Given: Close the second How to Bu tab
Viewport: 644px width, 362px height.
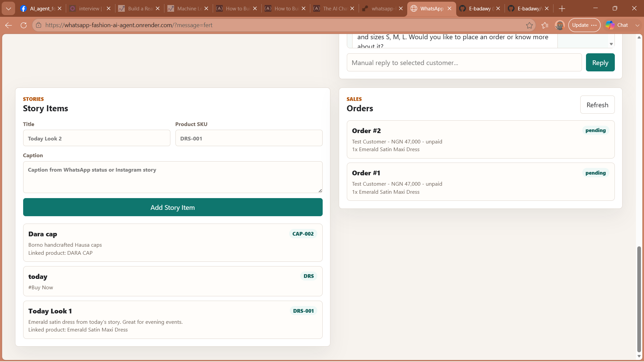Looking at the screenshot, I should (x=304, y=8).
